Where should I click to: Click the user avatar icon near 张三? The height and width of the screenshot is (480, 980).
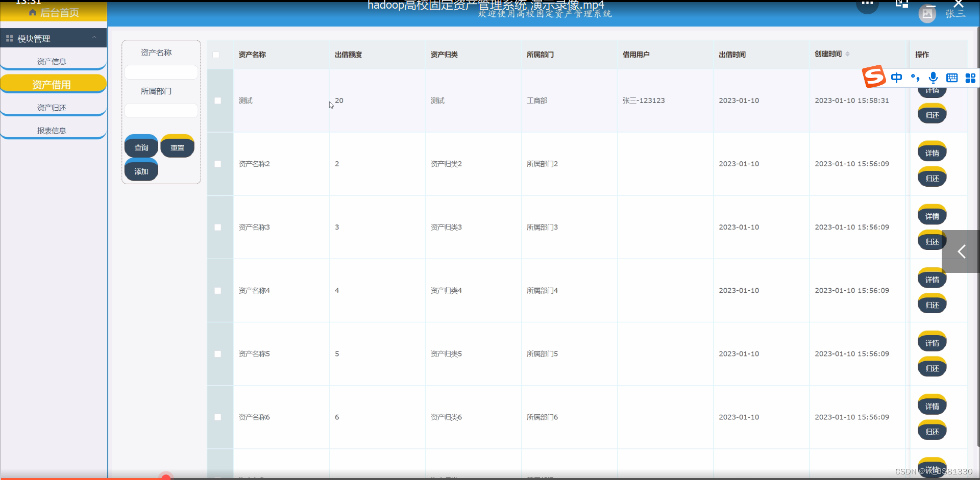[927, 14]
